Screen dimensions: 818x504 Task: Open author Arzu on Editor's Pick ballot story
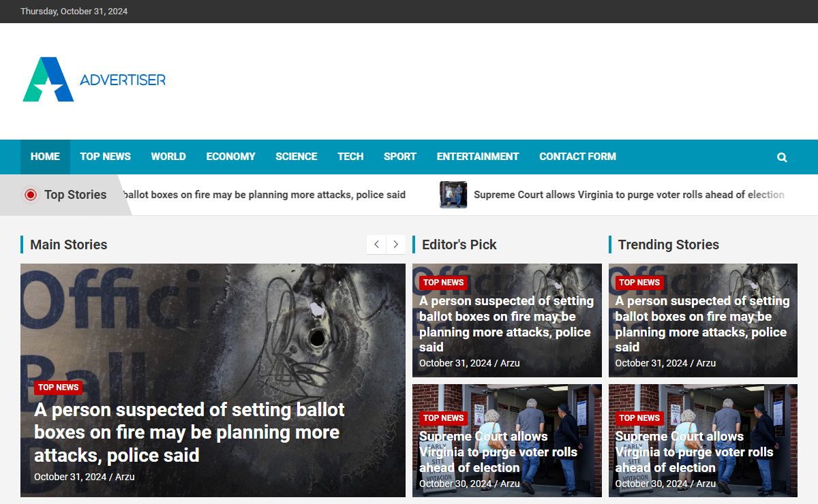[510, 363]
